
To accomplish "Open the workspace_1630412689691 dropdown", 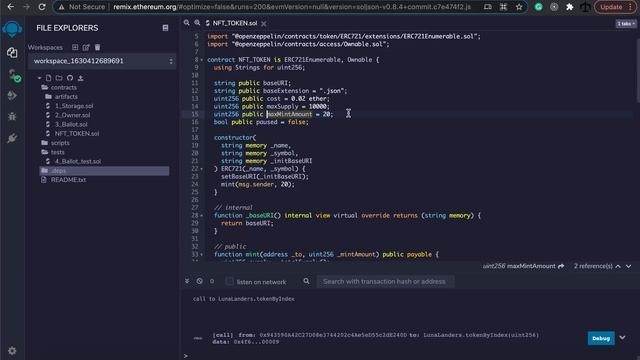I will coord(102,61).
